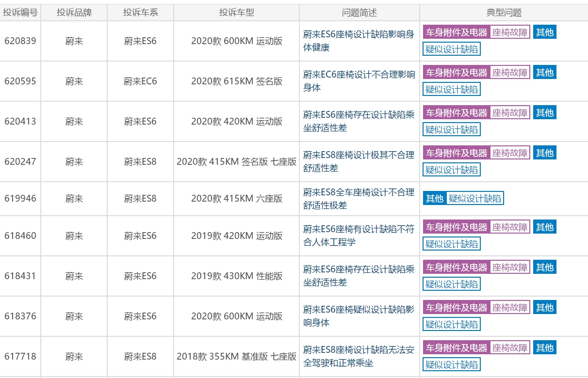Open complaint '蔚来ES6座椅有设计缺陷不符合人体工程学'
Viewport: 588px width, 378px height.
click(359, 236)
